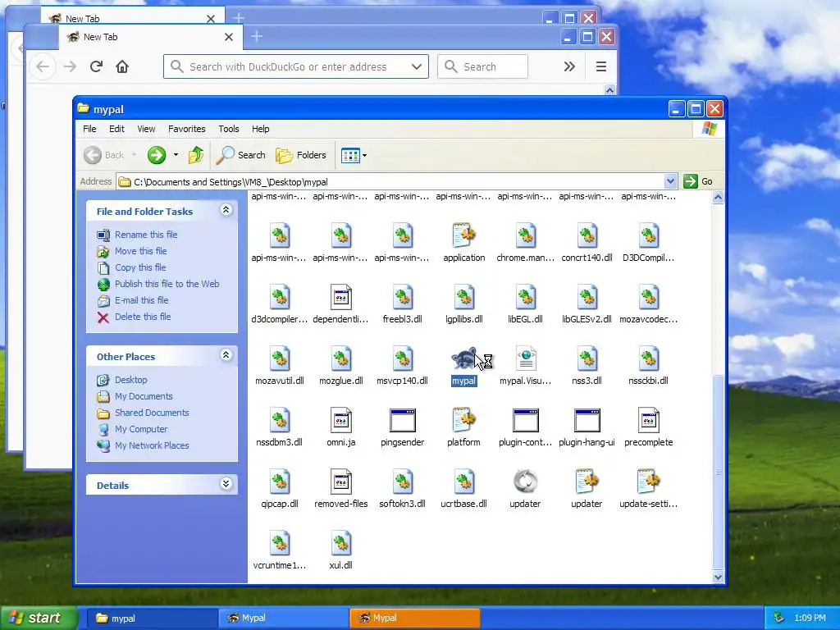Viewport: 840px width, 630px height.
Task: Click Delete this file link
Action: pos(143,317)
